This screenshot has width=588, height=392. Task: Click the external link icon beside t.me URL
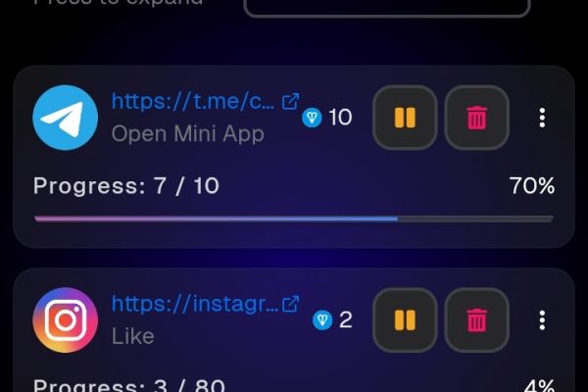coord(291,101)
